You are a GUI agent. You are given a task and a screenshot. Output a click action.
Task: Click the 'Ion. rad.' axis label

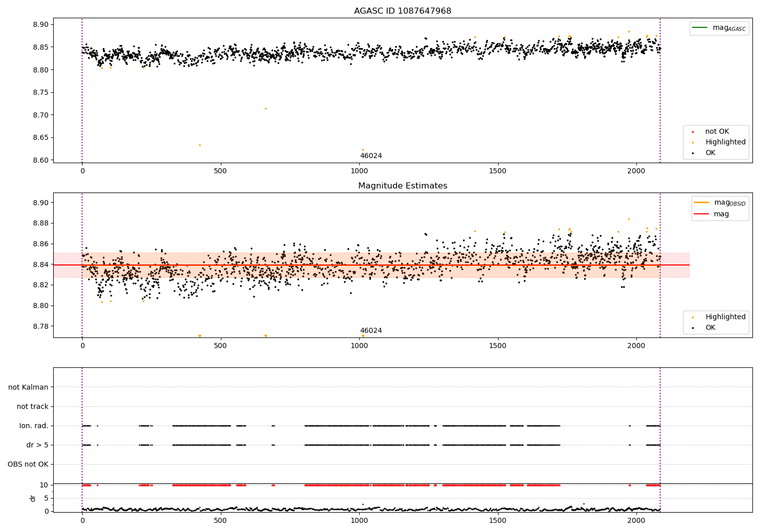coord(34,426)
